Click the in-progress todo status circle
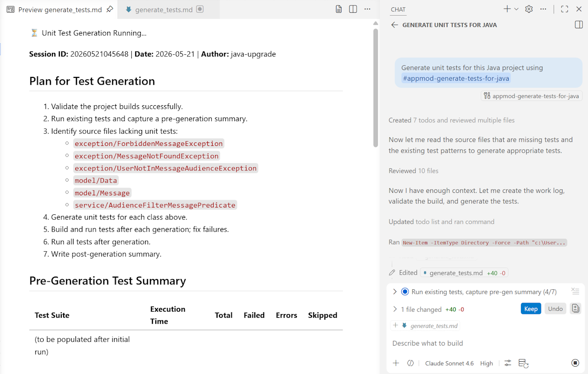Image resolution: width=588 pixels, height=374 pixels. tap(405, 292)
